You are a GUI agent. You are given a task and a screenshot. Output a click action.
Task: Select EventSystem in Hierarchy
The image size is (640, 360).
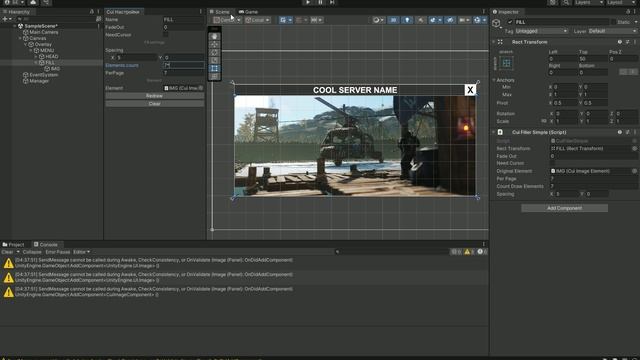click(x=44, y=75)
